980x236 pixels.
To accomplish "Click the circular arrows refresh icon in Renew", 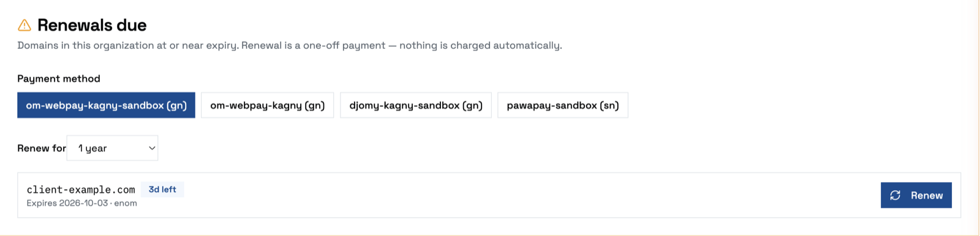I will point(895,195).
